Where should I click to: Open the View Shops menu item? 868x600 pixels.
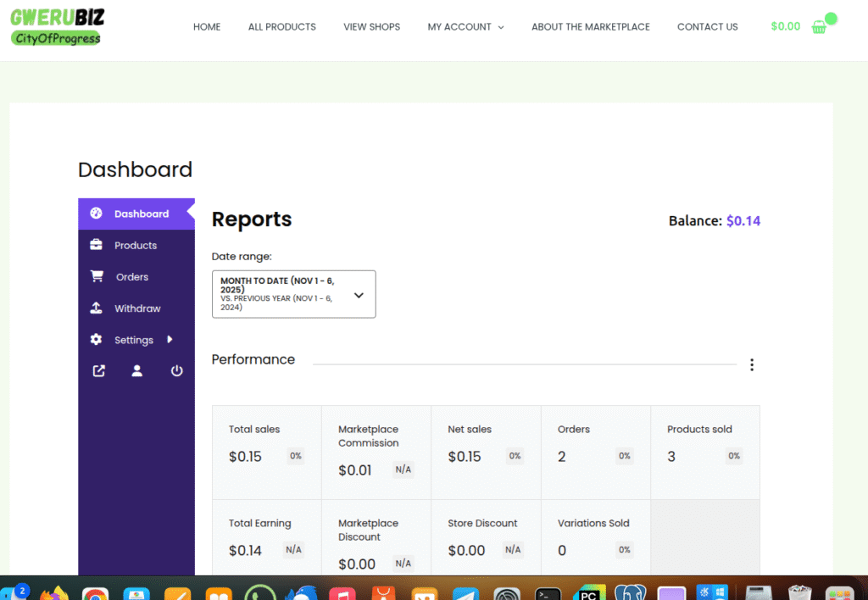(371, 27)
